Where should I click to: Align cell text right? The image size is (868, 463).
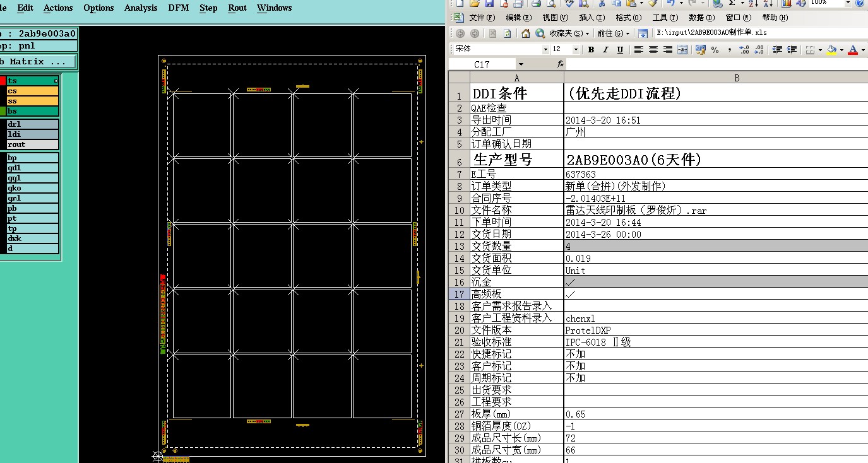tap(668, 50)
